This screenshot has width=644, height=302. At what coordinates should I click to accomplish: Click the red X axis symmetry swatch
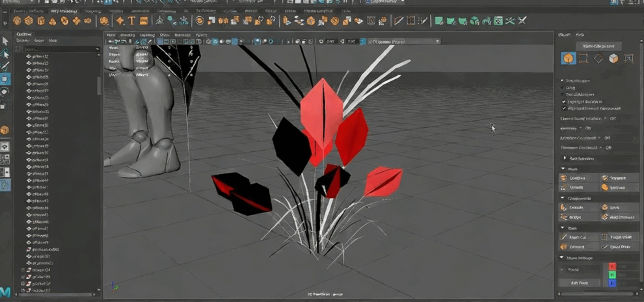[612, 266]
